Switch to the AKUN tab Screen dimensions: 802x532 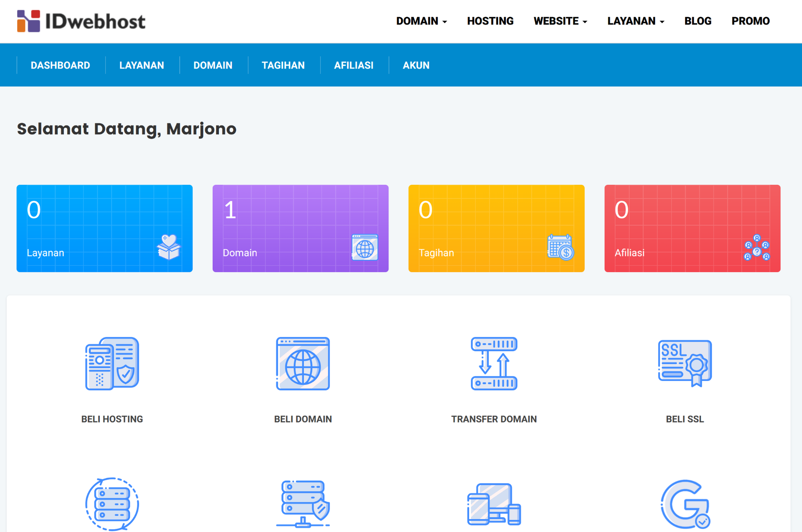point(416,65)
